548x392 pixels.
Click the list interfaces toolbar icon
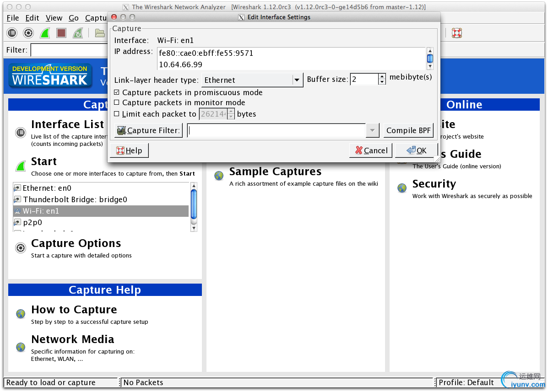(12, 33)
